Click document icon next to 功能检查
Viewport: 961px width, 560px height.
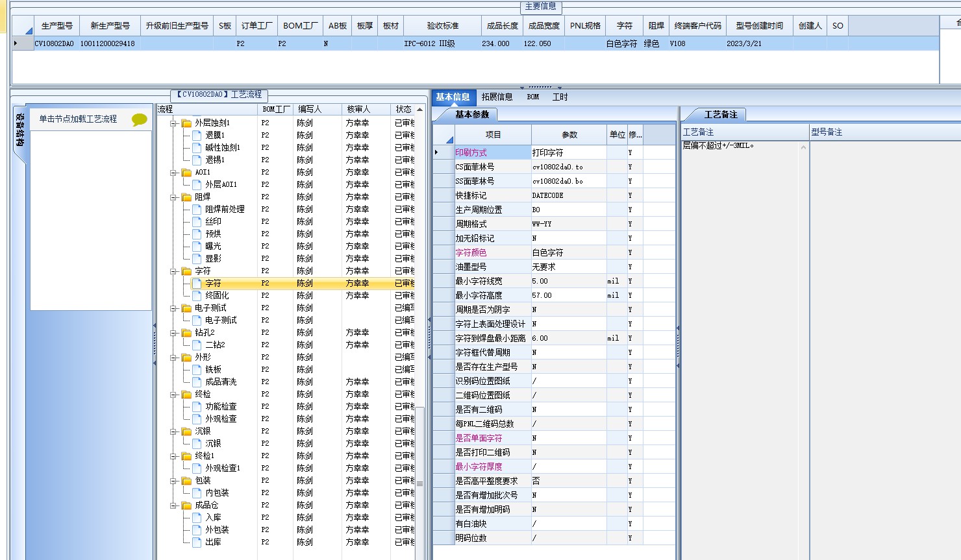197,406
